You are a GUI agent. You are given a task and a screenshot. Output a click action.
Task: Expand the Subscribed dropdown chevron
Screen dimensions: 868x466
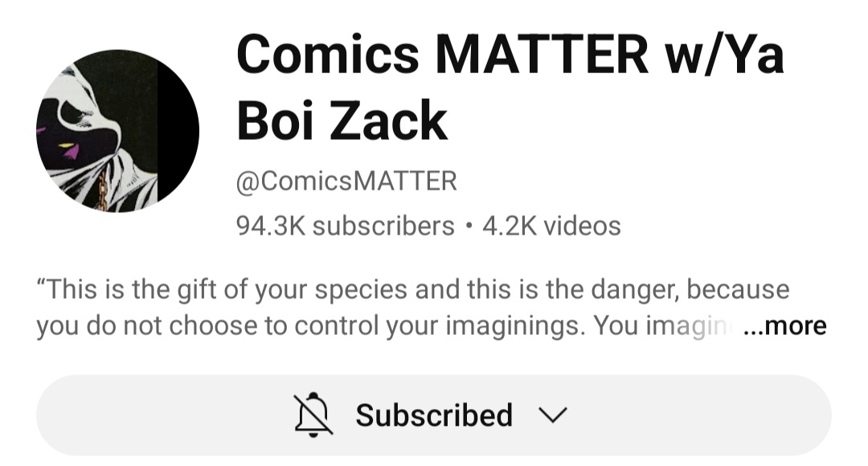553,415
